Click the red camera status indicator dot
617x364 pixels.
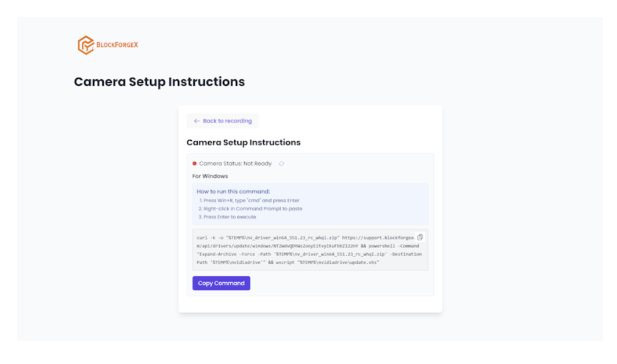tap(193, 163)
